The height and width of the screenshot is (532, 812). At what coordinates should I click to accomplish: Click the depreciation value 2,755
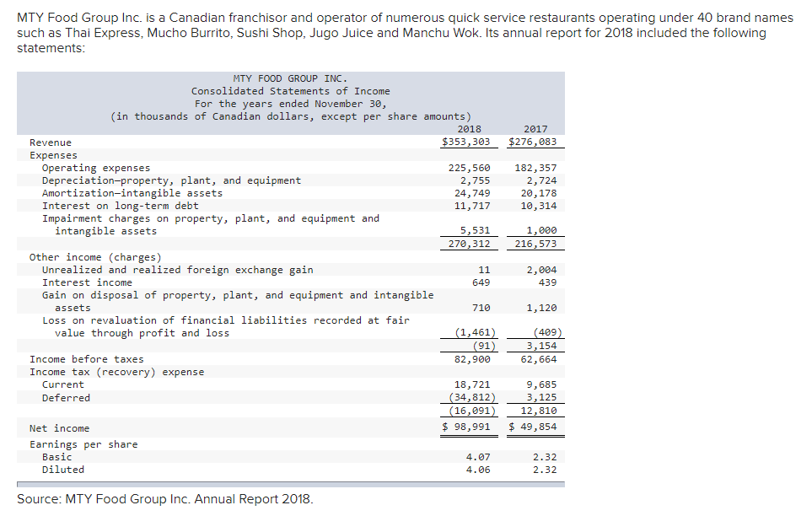click(x=475, y=180)
